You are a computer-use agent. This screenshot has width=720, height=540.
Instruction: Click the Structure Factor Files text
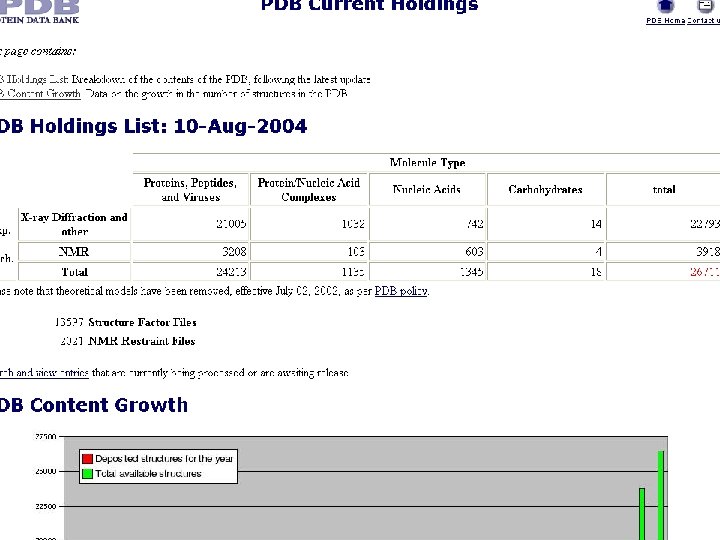pos(142,322)
